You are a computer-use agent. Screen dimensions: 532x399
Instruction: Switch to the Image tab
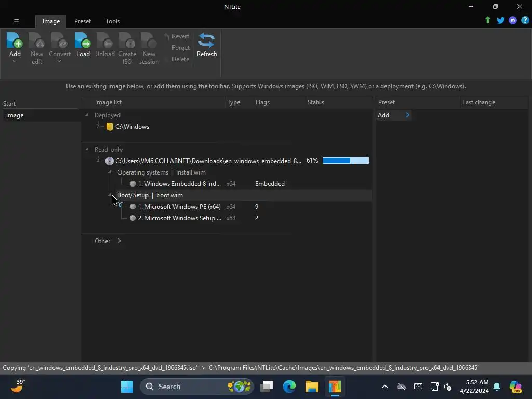point(51,21)
